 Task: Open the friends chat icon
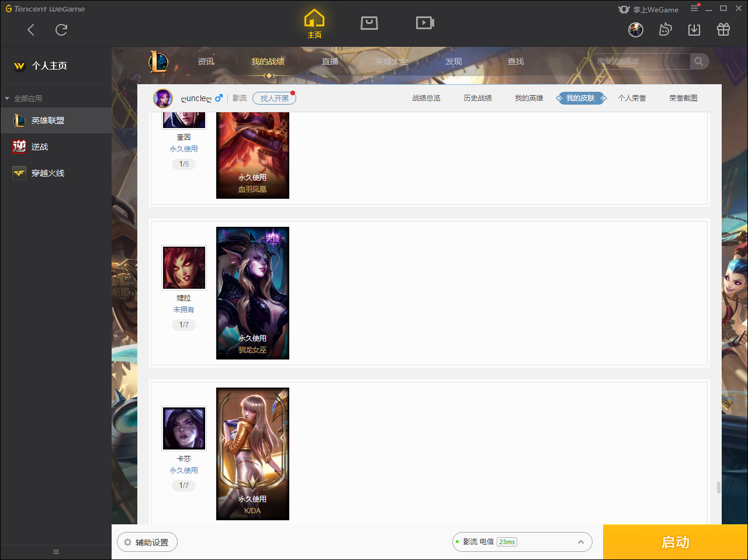click(665, 30)
